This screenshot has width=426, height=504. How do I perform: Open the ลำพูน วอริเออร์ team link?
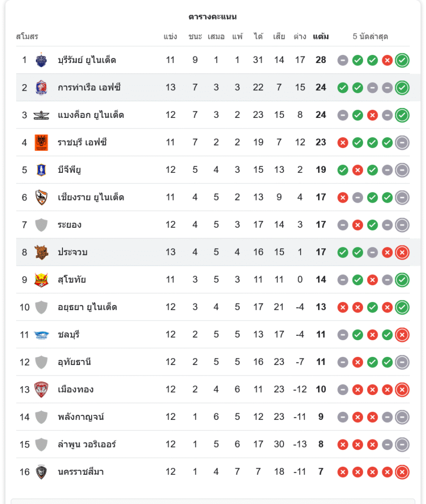(87, 445)
